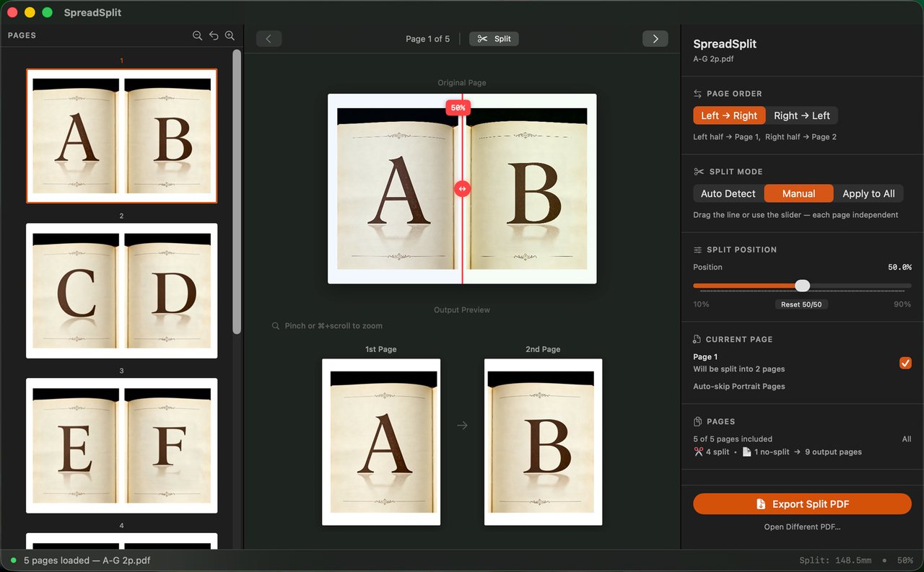Click the zoom out magnifier in Pages panel

pyautogui.click(x=197, y=35)
